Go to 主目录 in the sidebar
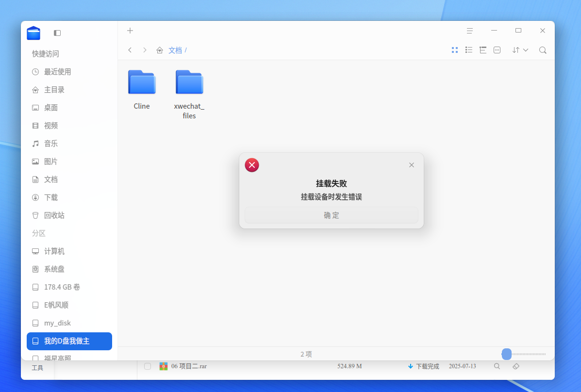Image resolution: width=581 pixels, height=392 pixels. pos(69,90)
